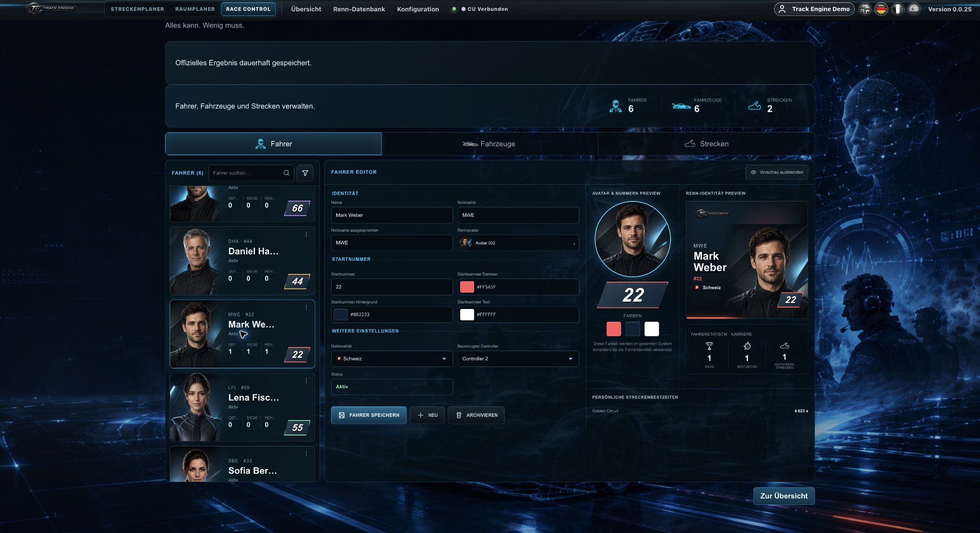Click the CU Verbunden connection status indicator
Viewport: 980px width, 533px height.
484,9
